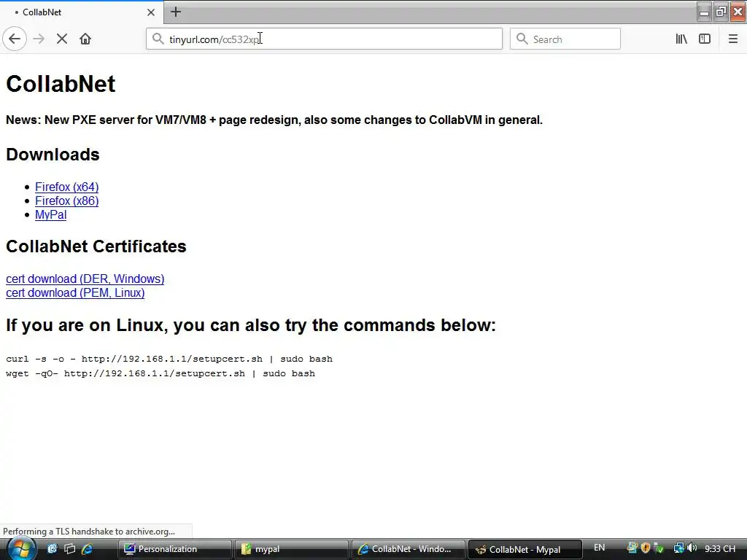This screenshot has width=747, height=560.
Task: Click cert download (PEM, Linux) link
Action: point(75,293)
